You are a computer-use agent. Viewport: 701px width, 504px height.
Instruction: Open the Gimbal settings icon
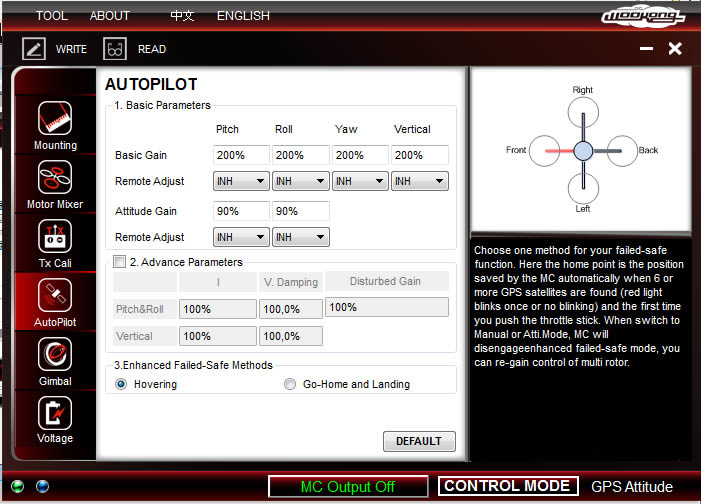[55, 354]
